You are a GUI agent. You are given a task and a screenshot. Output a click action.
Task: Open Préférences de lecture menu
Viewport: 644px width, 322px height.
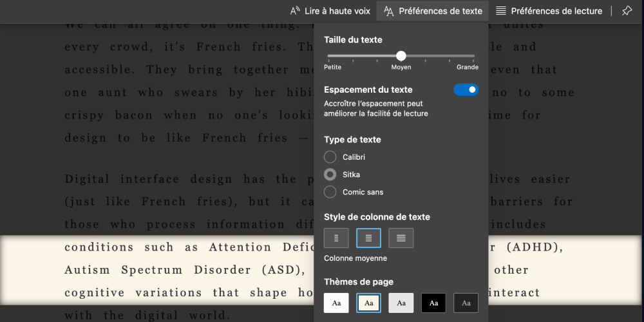548,11
